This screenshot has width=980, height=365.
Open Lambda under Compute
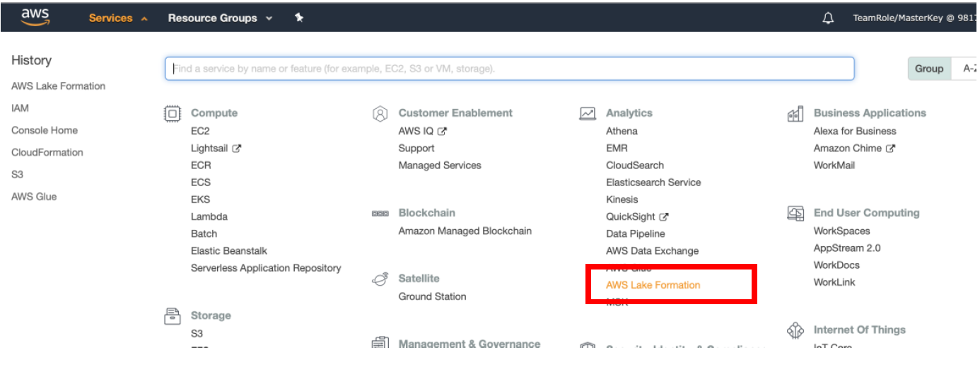[x=209, y=216]
